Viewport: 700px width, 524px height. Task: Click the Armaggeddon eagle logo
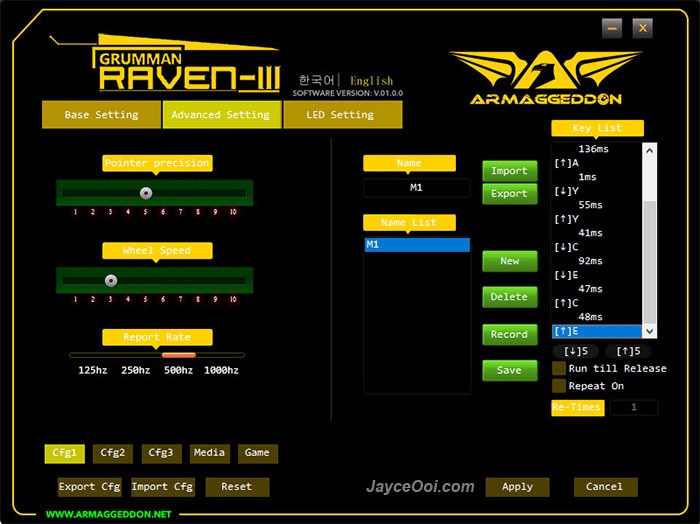[546, 78]
